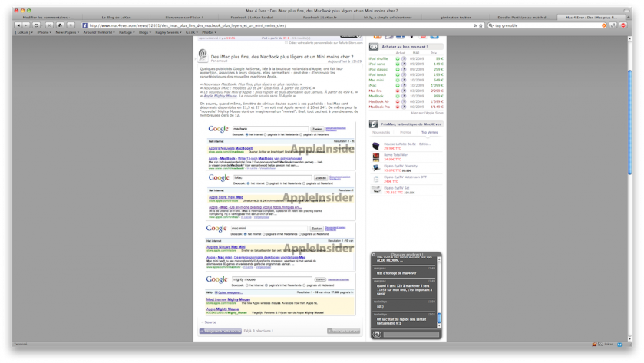Click the green buy icon for iPod shuffle
This screenshot has height=363, width=644.
pyautogui.click(x=397, y=59)
